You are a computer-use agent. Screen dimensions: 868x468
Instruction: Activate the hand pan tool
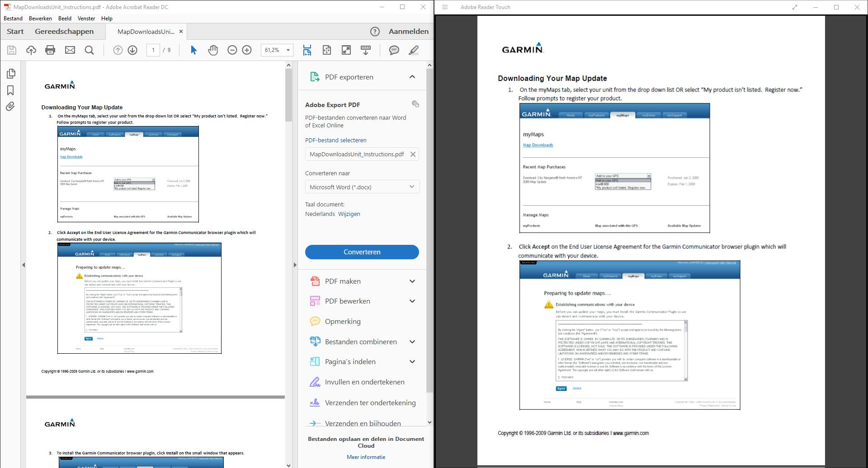(x=213, y=50)
